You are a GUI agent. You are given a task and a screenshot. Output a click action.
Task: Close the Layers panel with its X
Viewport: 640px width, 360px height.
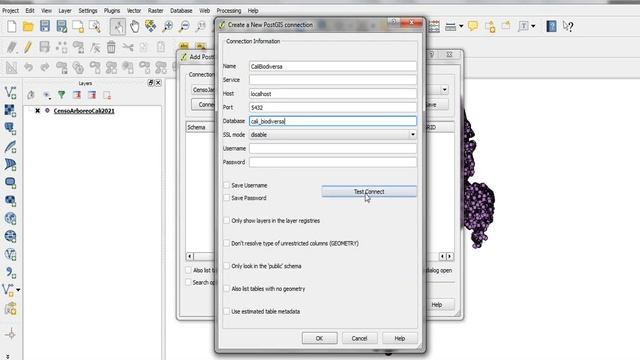point(158,83)
